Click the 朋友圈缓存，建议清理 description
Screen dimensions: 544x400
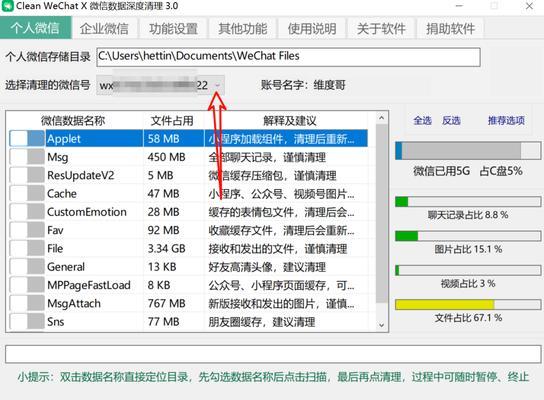point(262,322)
